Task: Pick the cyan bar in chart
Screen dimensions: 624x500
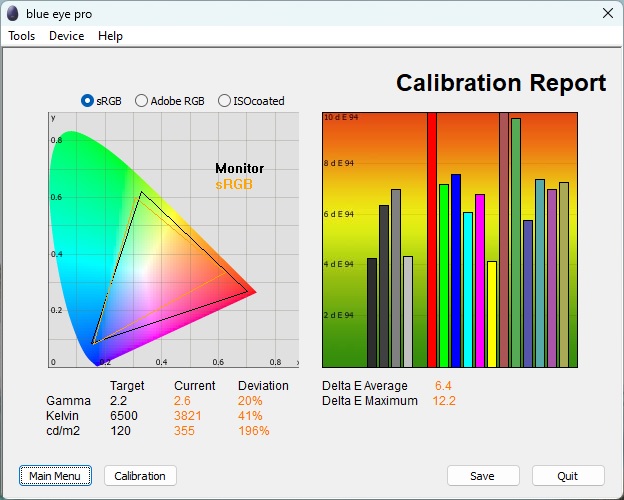Action: pyautogui.click(x=468, y=290)
